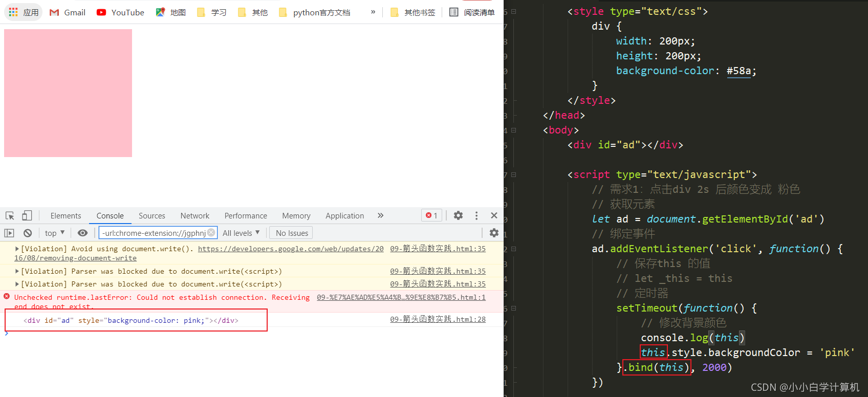Open the 其他 bookmark folder
868x397 pixels.
click(253, 12)
